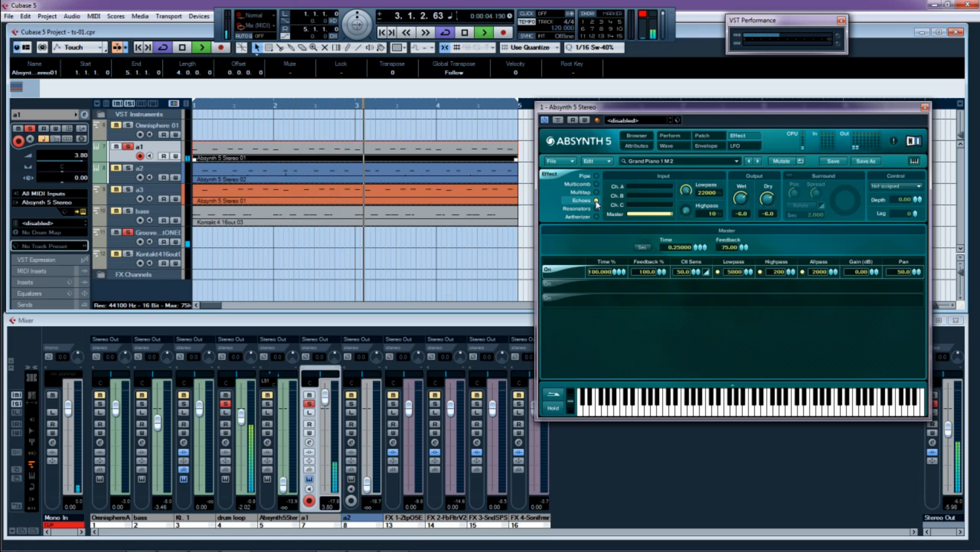Collapse VST Instruments folder track
The width and height of the screenshot is (980, 552).
(x=101, y=114)
